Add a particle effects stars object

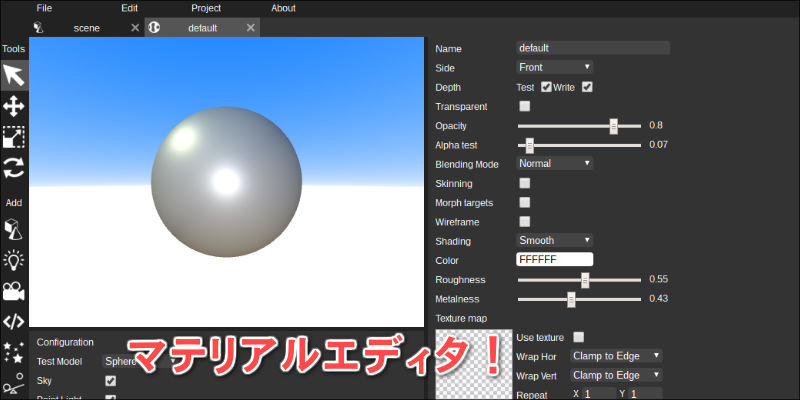click(14, 353)
